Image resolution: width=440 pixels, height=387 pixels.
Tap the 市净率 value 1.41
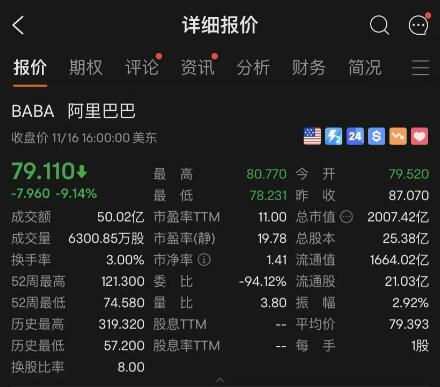277,260
